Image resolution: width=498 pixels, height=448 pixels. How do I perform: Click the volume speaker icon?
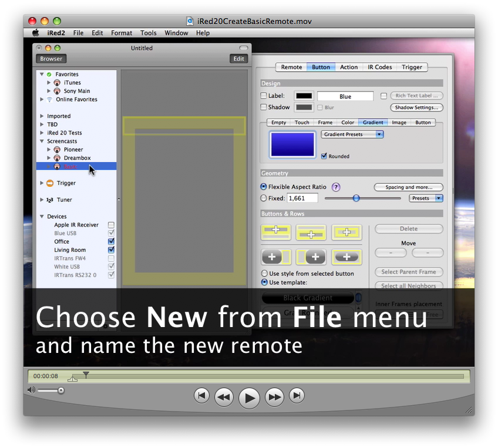click(31, 390)
